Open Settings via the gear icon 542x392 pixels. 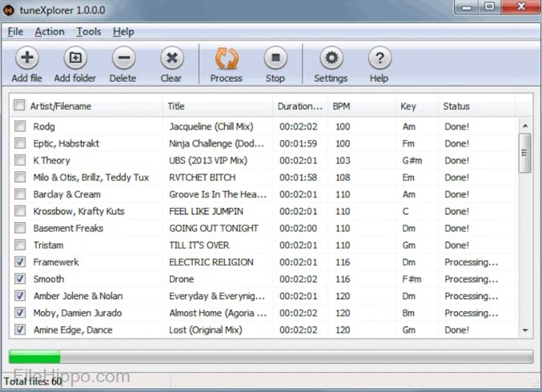point(331,58)
